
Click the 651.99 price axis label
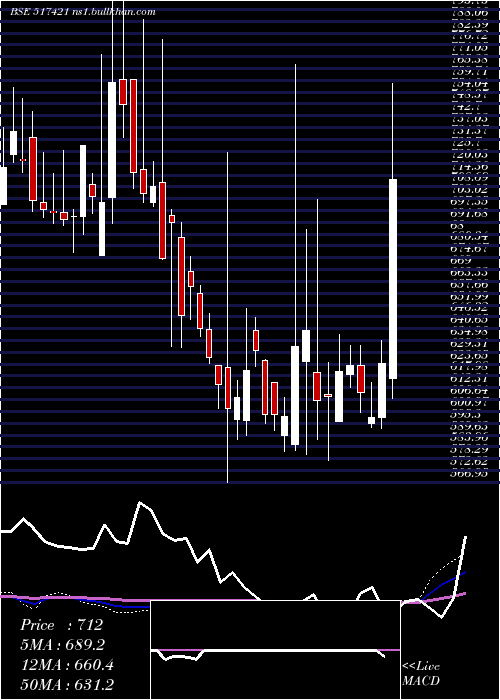tap(469, 296)
